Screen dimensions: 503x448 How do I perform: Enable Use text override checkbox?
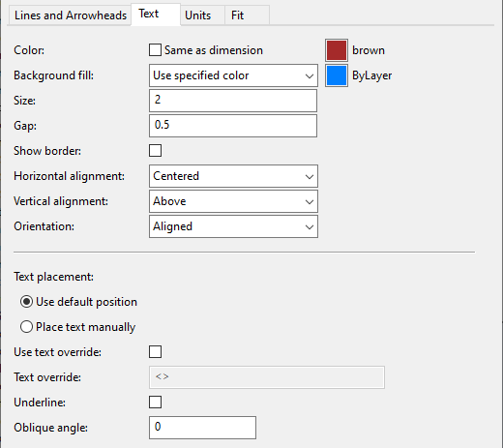(x=155, y=352)
